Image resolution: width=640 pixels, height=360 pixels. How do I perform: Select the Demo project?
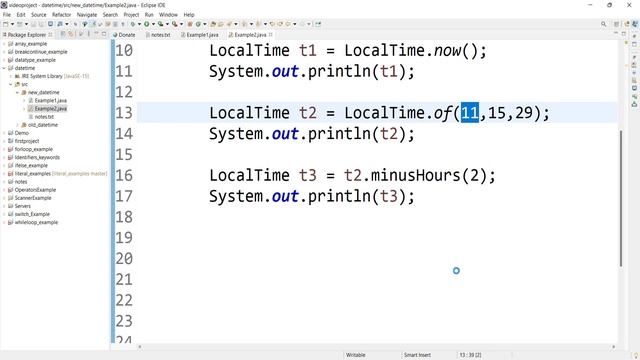coord(22,133)
